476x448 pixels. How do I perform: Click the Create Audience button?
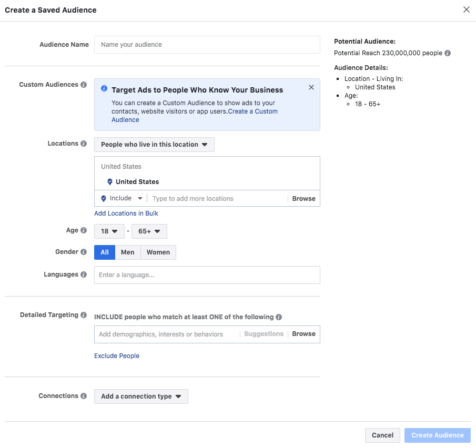(437, 435)
